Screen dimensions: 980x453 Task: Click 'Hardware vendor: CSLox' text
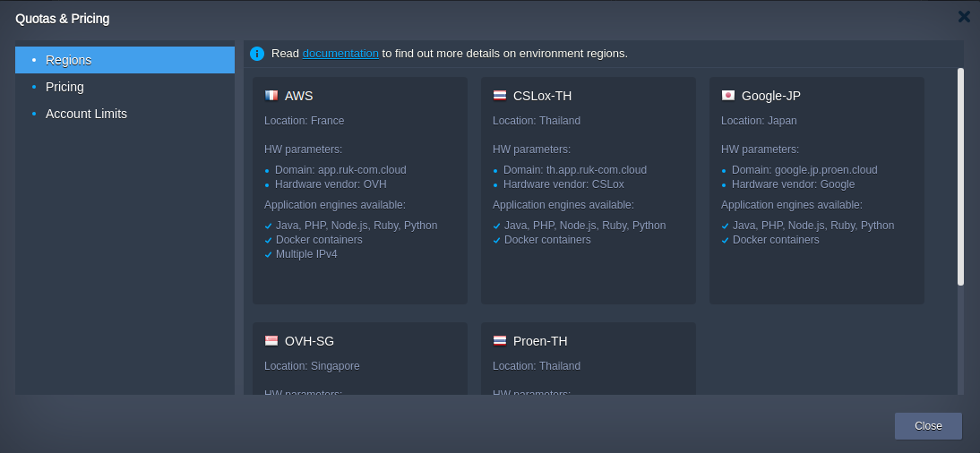(563, 184)
